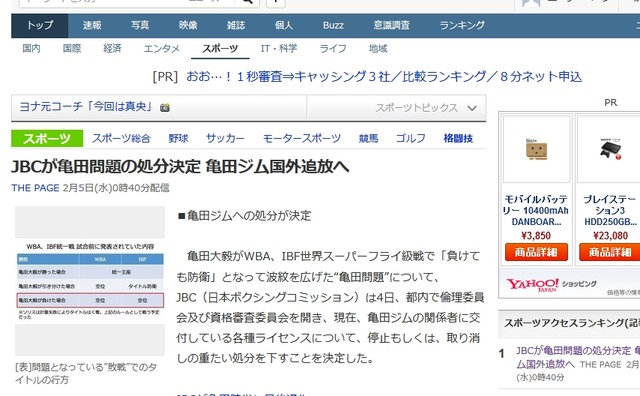The image size is (640, 396).
Task: Open the プレイステーション3 HDD250GB product title
Action: 610,211
